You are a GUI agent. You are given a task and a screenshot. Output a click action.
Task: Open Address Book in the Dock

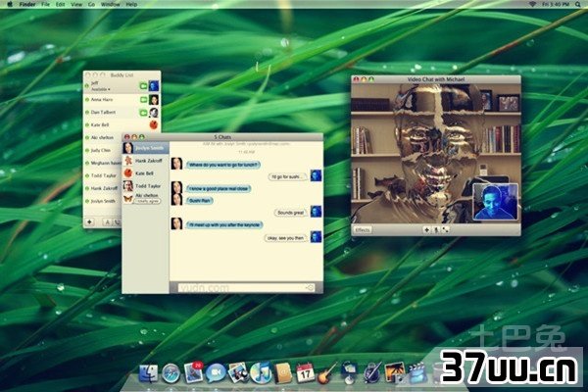click(283, 373)
